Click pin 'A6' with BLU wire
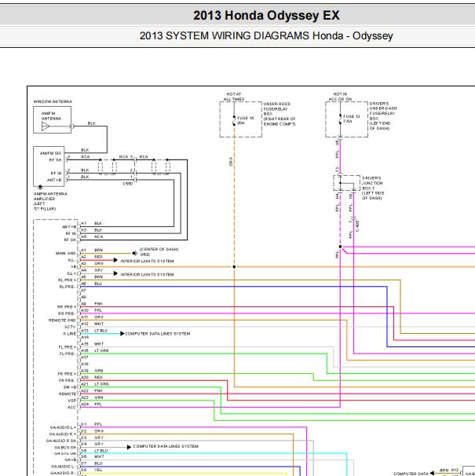 (83, 284)
